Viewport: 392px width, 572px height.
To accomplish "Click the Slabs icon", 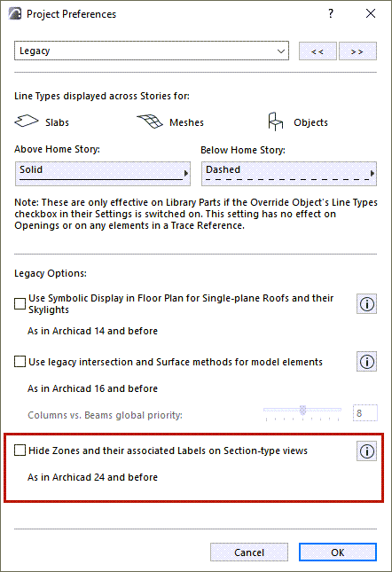I will click(x=27, y=121).
